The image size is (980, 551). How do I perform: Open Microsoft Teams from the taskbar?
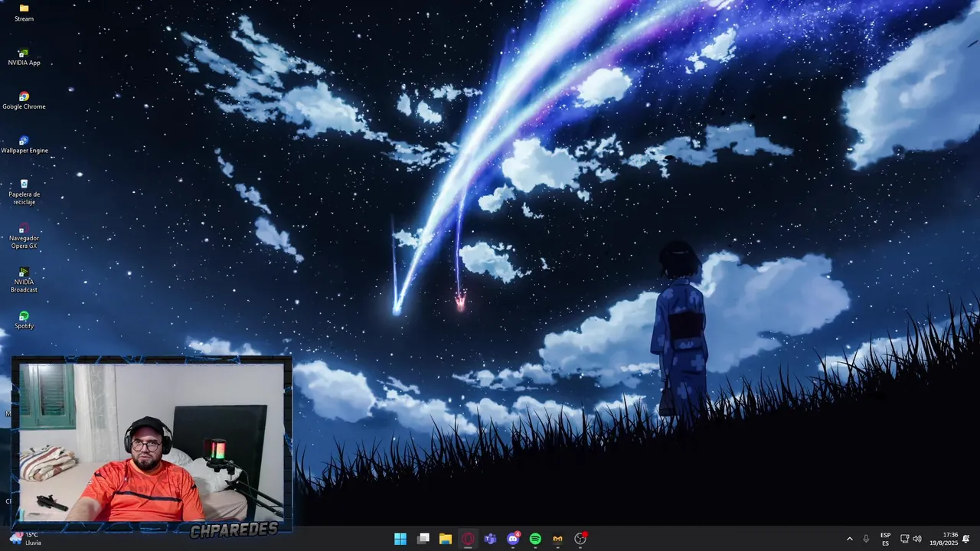pyautogui.click(x=490, y=539)
